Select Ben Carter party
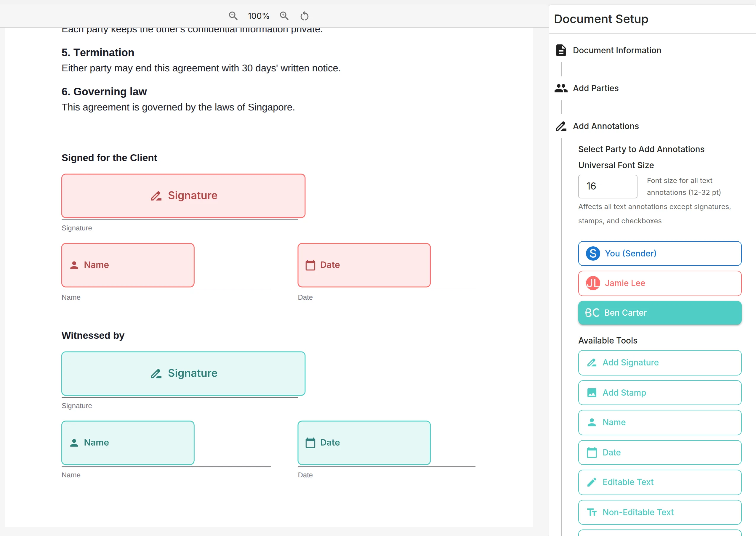Image resolution: width=756 pixels, height=536 pixels. pos(660,312)
